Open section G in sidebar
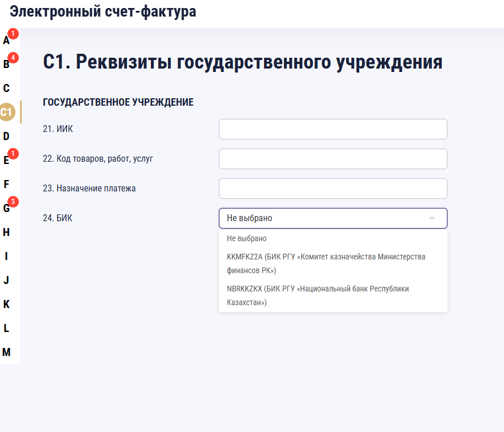Viewport: 504px width, 432px height. (x=7, y=208)
